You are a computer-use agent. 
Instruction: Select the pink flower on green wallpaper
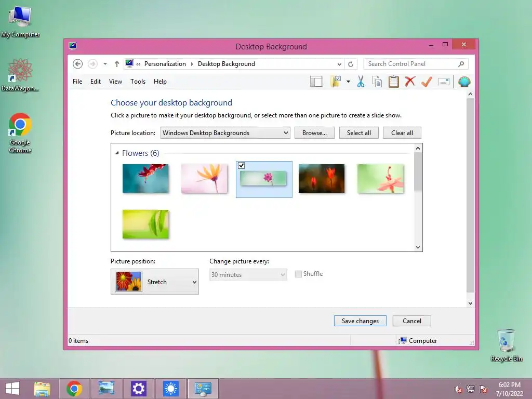[x=380, y=179]
